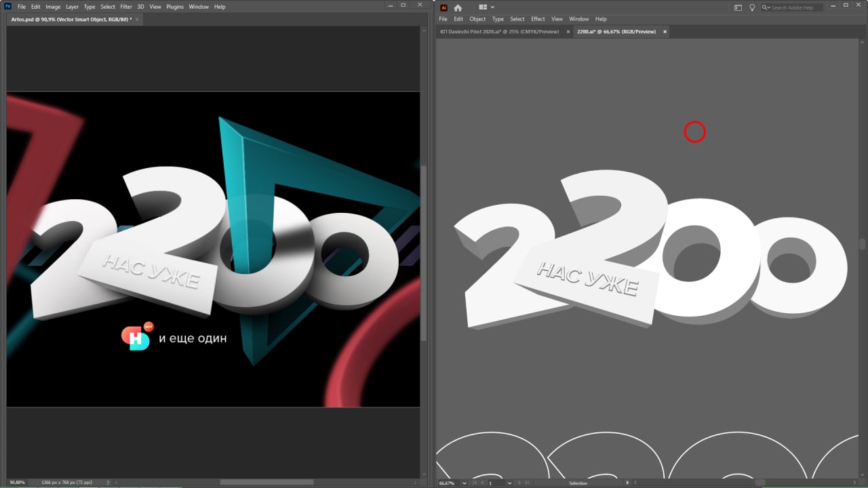Click Photoshop horizontal scrollbar thumb
Viewport: 868px width, 488px height.
click(267, 482)
